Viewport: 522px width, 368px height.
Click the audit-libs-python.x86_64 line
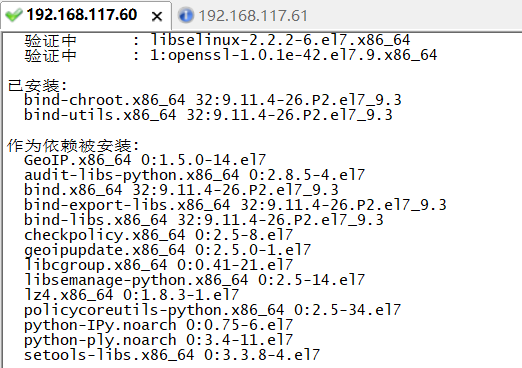(x=194, y=175)
